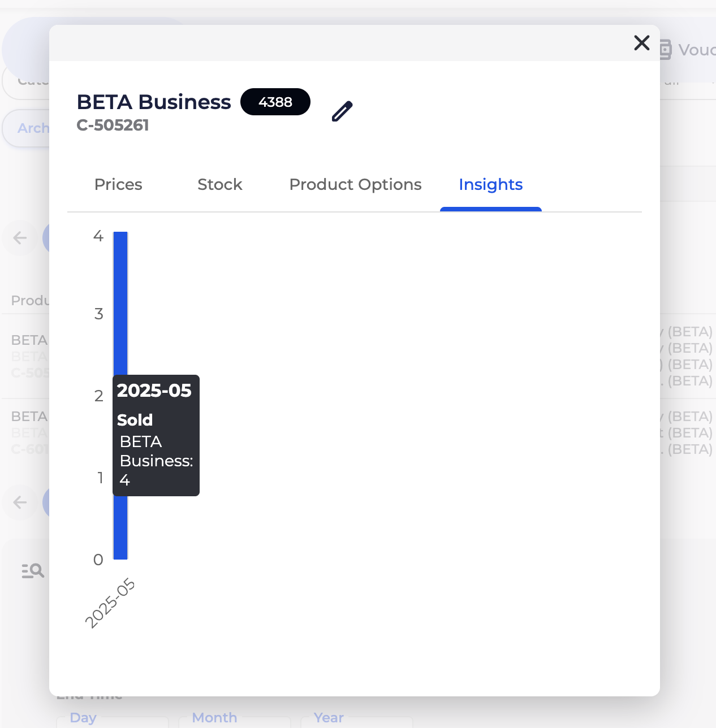Image resolution: width=716 pixels, height=728 pixels.
Task: Click the BETA Business title
Action: pos(154,102)
